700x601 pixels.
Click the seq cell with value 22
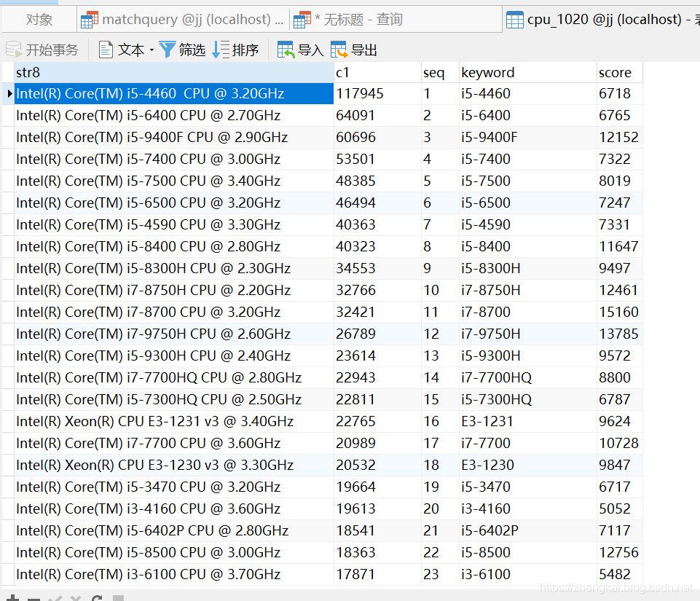click(x=440, y=553)
